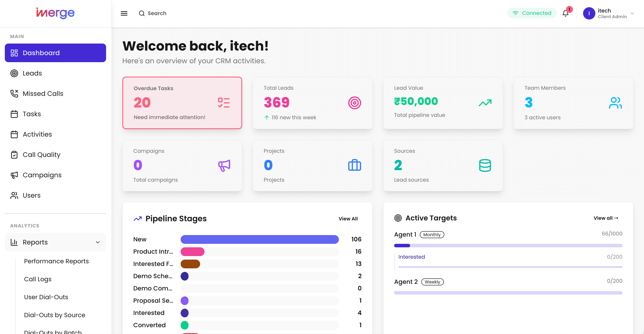The image size is (644, 334).
Task: Click the Connected status badge
Action: coord(532,13)
